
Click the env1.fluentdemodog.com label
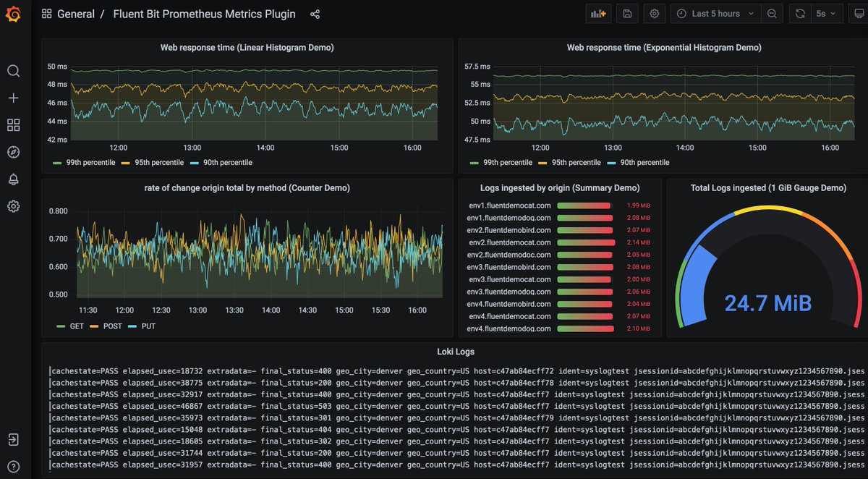click(x=509, y=218)
